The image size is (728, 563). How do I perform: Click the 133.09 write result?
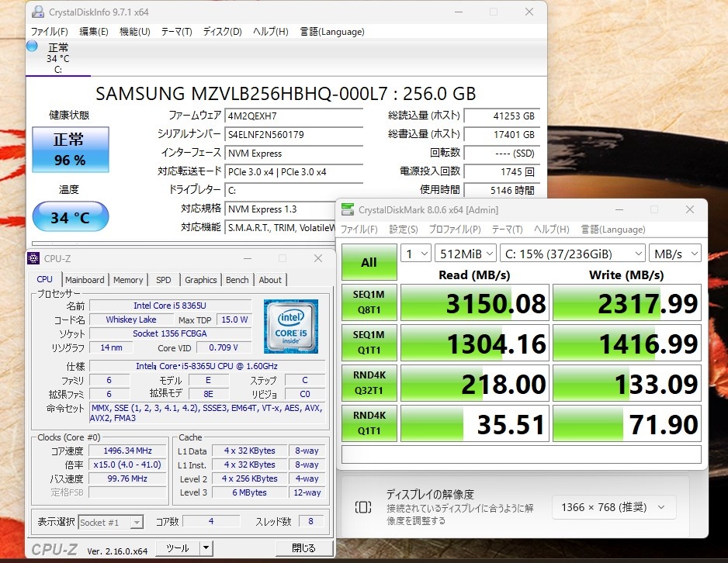(x=627, y=384)
